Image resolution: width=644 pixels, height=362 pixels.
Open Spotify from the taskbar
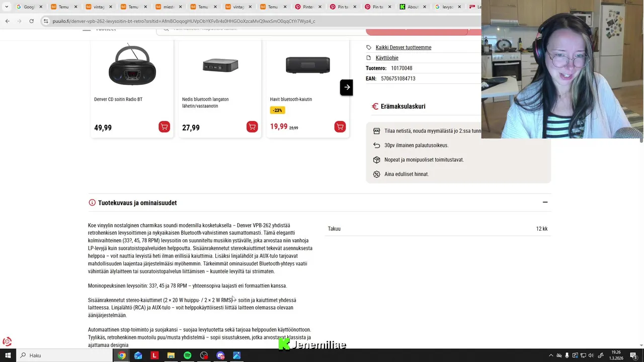(187, 355)
